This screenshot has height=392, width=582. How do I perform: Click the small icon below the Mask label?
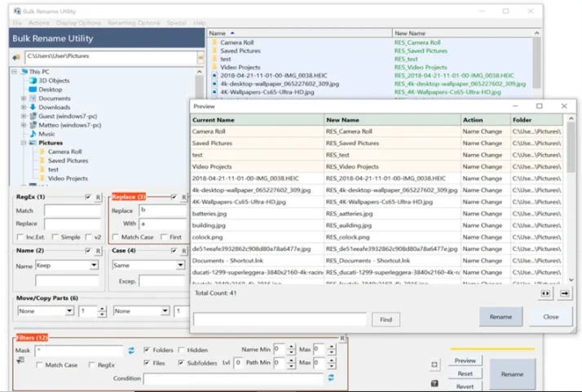[20, 359]
